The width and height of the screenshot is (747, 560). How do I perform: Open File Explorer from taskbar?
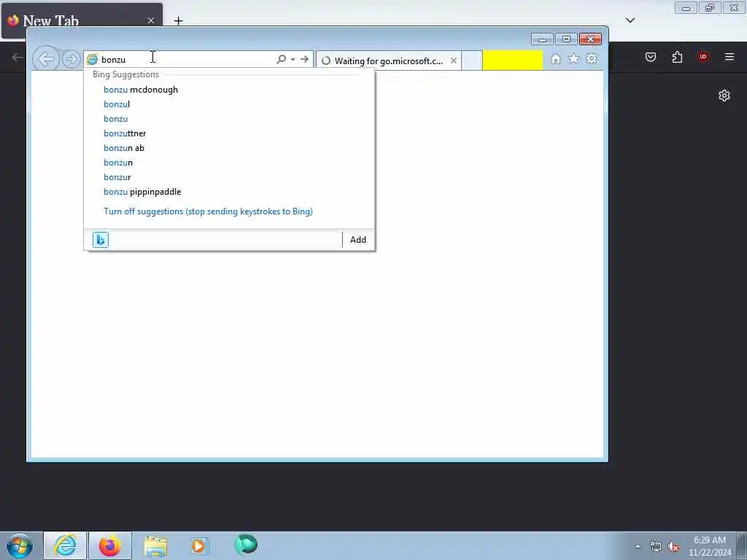156,545
